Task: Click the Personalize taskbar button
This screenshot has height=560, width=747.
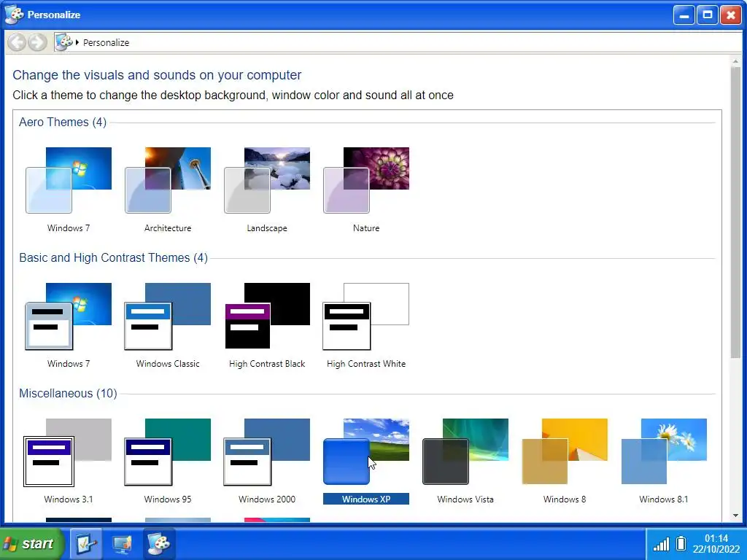Action: [159, 543]
